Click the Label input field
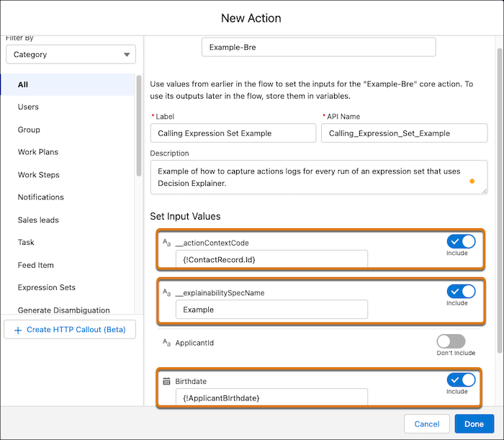The image size is (504, 440). 233,133
